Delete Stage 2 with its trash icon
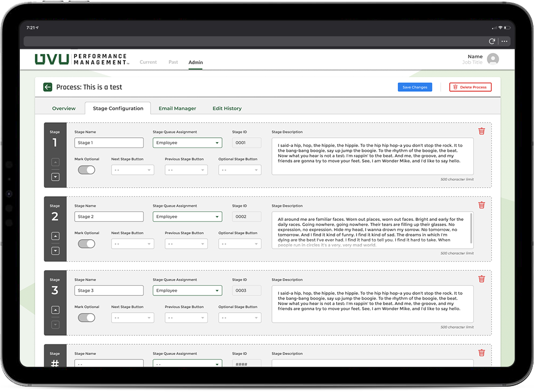This screenshot has width=534, height=392. (x=481, y=205)
